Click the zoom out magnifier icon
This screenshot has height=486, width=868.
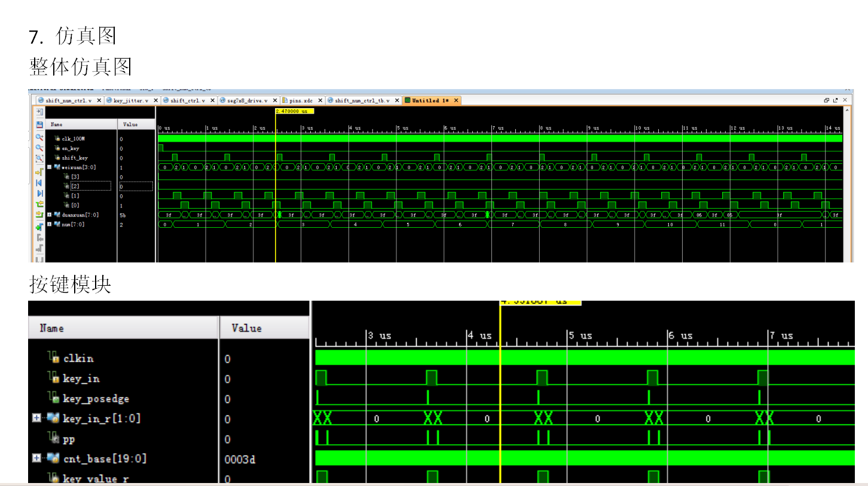pos(39,148)
